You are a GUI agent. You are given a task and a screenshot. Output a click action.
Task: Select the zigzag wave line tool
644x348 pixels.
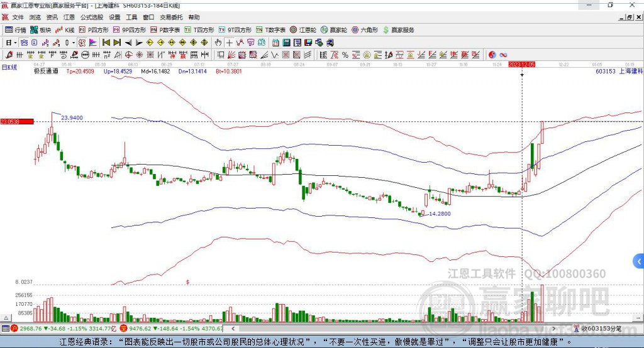click(x=274, y=55)
